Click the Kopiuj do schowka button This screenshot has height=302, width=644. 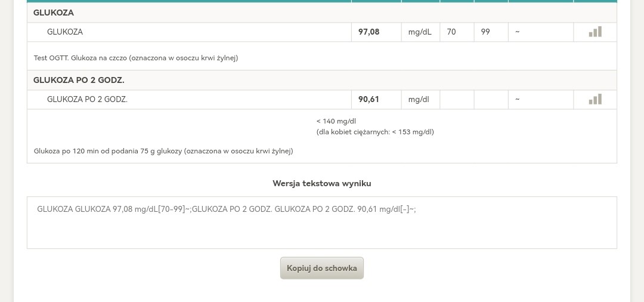point(321,268)
